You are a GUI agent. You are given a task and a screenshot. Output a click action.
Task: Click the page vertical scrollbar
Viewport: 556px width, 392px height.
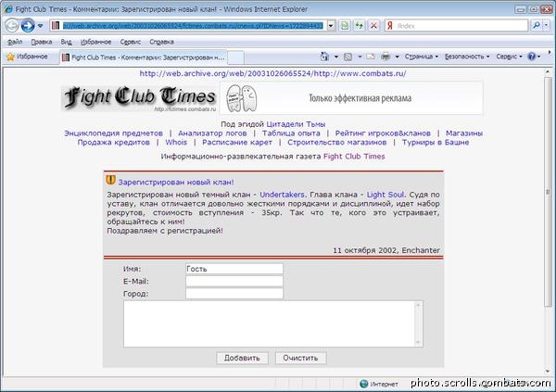pyautogui.click(x=549, y=192)
